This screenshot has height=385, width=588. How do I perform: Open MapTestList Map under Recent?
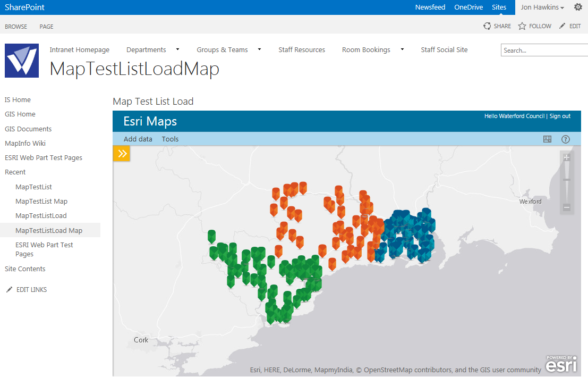pyautogui.click(x=41, y=202)
